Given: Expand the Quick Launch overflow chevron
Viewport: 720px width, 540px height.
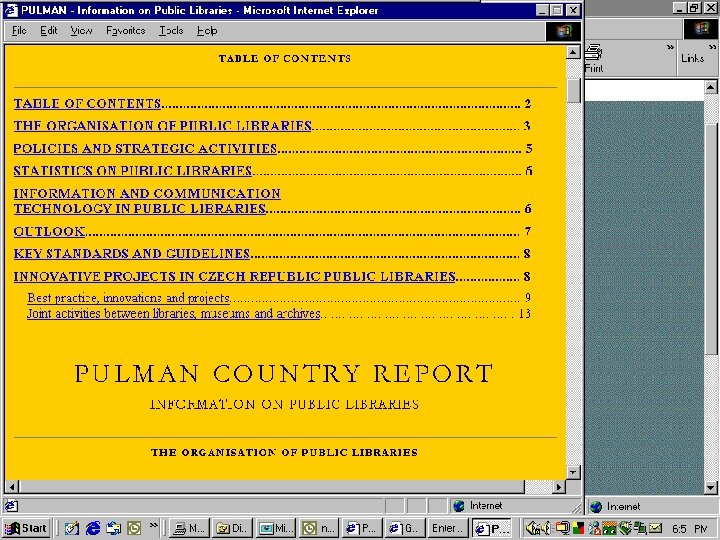Looking at the screenshot, I should 153,524.
